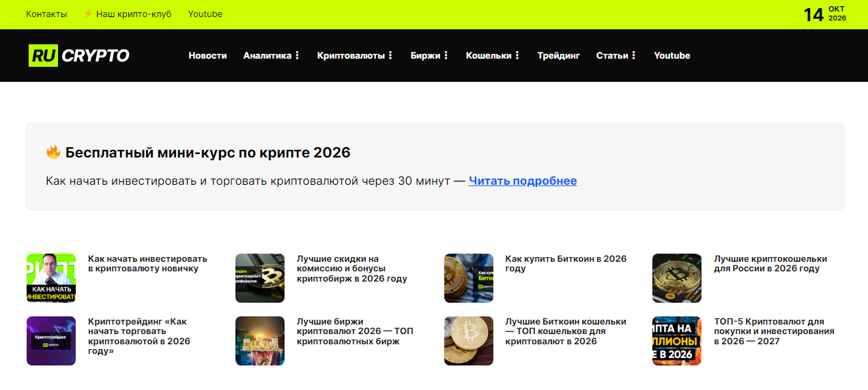The height and width of the screenshot is (390, 868).
Task: Open the Новости menu item
Action: point(207,55)
